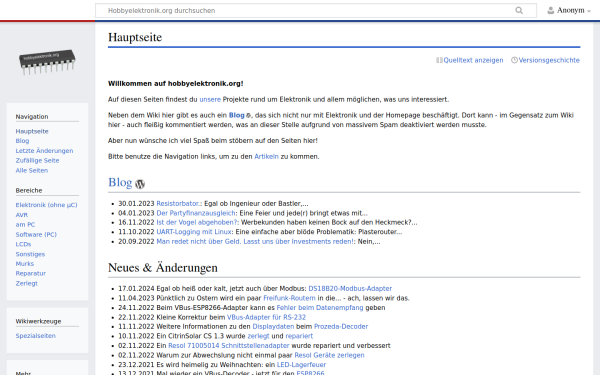Open 'am PC' section in sidebar
Viewport: 600px width, 375px height.
point(25,225)
